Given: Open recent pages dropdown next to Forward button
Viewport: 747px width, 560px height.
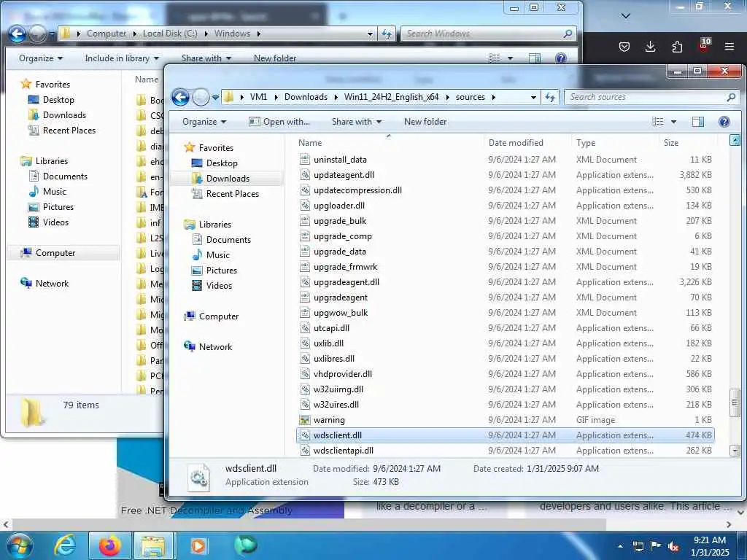Looking at the screenshot, I should point(215,98).
